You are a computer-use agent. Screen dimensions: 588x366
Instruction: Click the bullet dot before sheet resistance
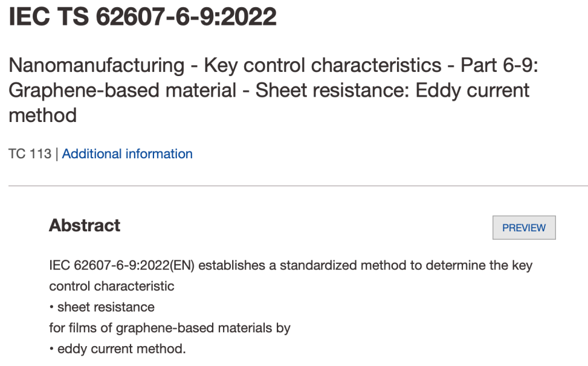point(51,307)
